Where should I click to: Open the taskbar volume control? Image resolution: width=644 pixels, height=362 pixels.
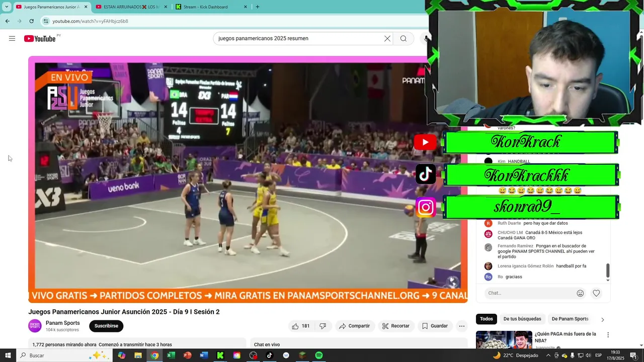(589, 355)
